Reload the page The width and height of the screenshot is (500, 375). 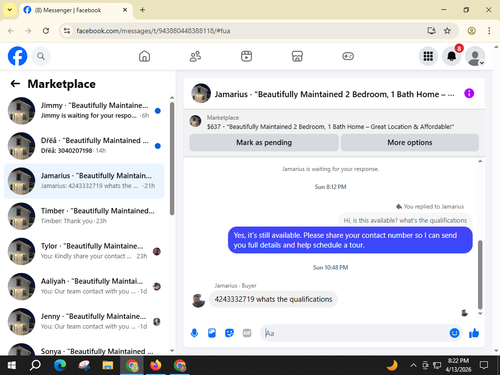tap(46, 31)
